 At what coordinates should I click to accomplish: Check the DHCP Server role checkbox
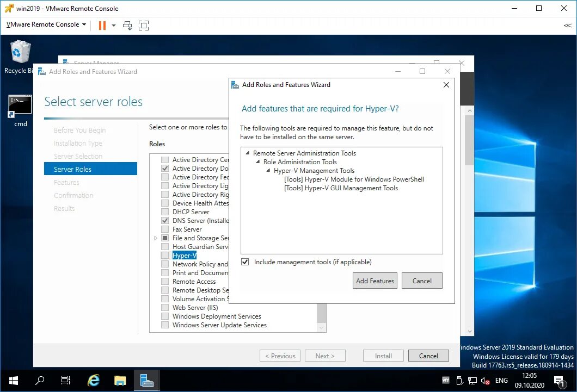(165, 212)
